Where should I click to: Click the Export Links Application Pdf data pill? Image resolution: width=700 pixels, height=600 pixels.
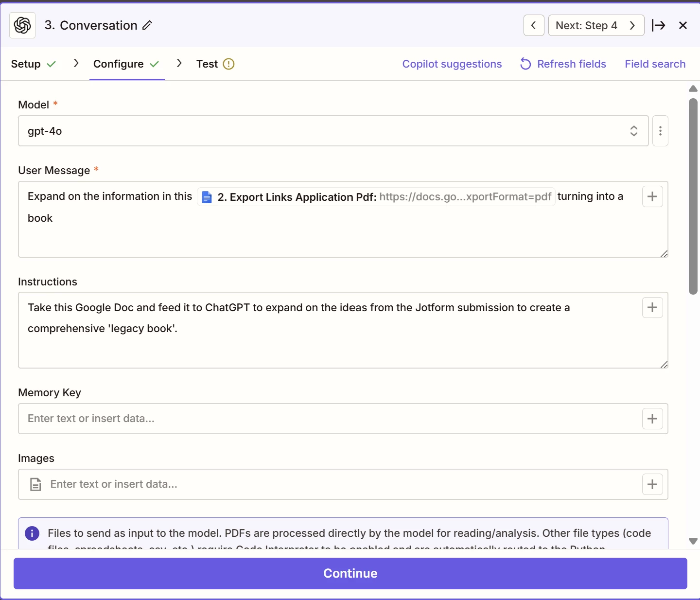click(x=376, y=197)
